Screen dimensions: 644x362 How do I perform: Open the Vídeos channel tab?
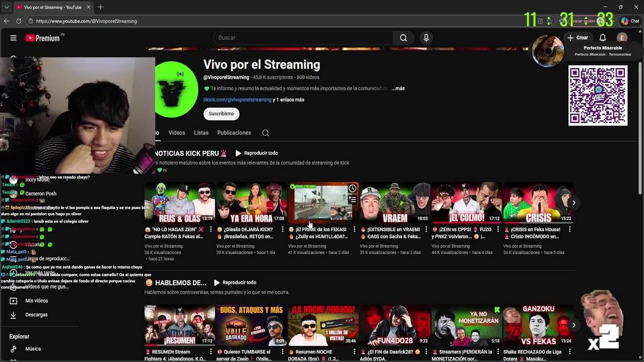177,133
